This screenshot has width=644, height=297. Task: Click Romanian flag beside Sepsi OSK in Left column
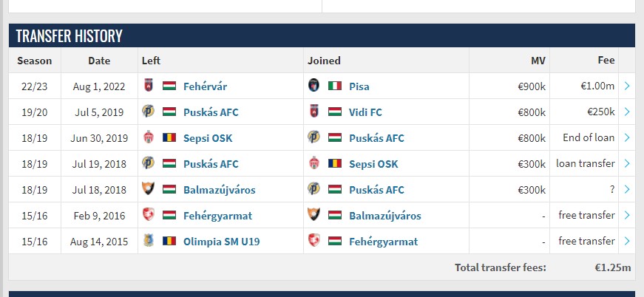169,137
